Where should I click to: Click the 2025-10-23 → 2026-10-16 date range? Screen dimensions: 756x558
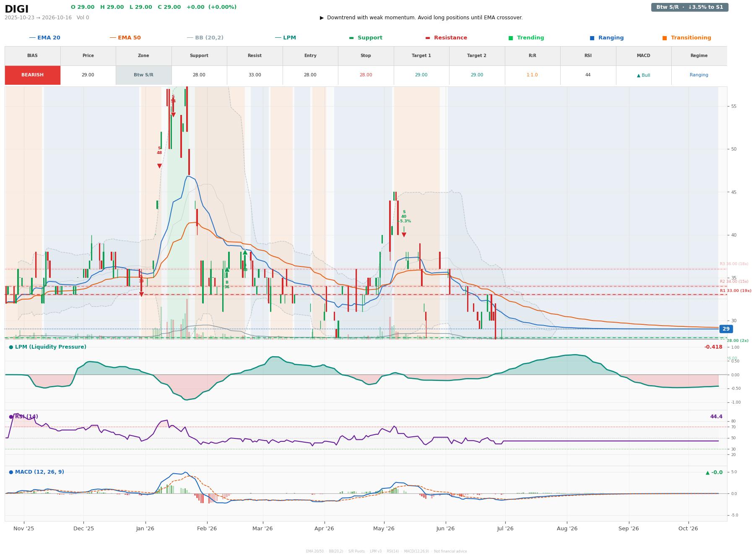(x=38, y=18)
